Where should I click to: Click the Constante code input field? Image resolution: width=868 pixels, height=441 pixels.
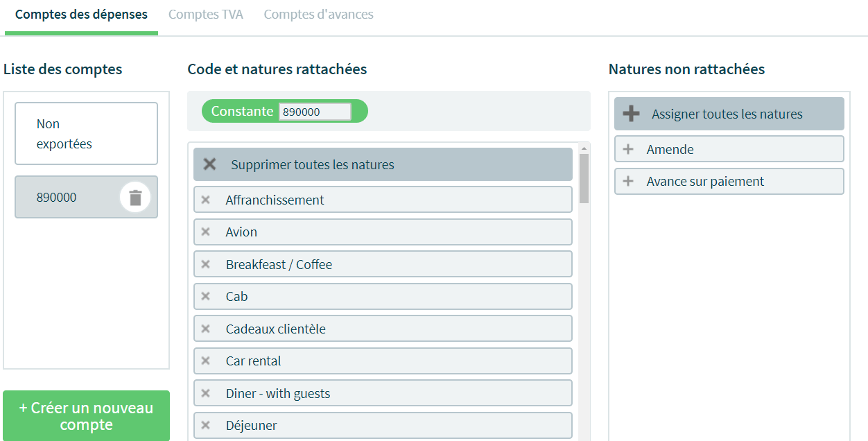pos(315,112)
